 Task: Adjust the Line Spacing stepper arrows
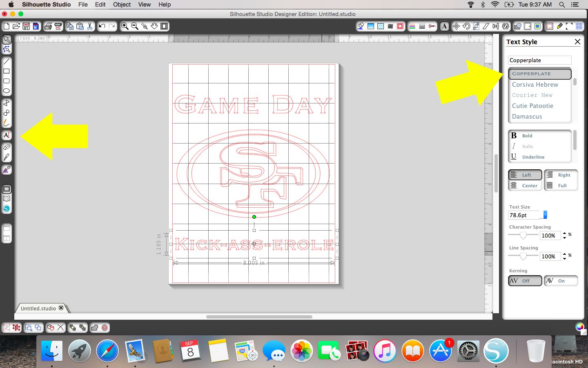(564, 256)
